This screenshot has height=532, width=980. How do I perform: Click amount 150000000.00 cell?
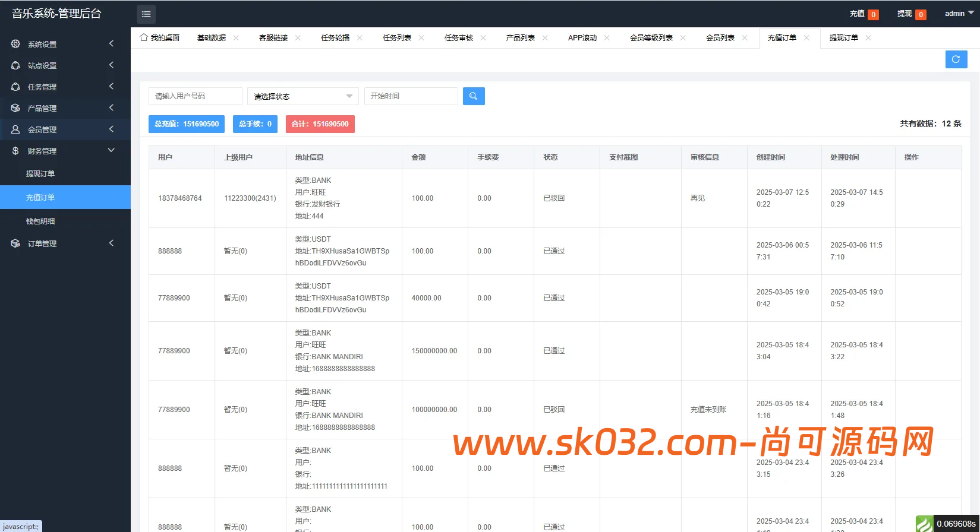(434, 351)
